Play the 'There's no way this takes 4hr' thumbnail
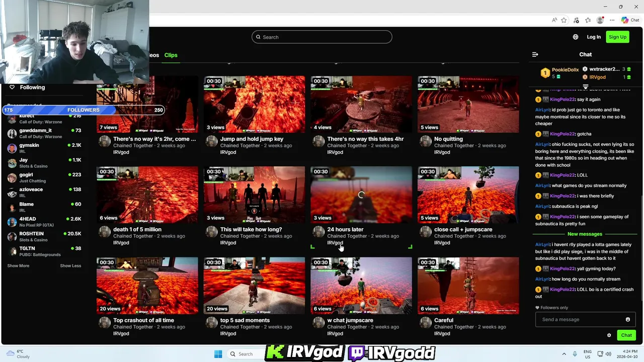The width and height of the screenshot is (644, 362). 361,105
